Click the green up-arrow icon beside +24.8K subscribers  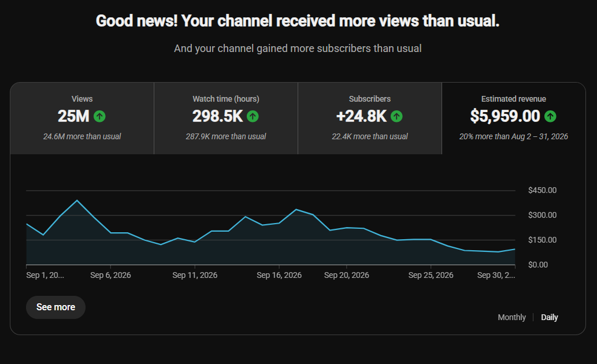[x=396, y=116]
